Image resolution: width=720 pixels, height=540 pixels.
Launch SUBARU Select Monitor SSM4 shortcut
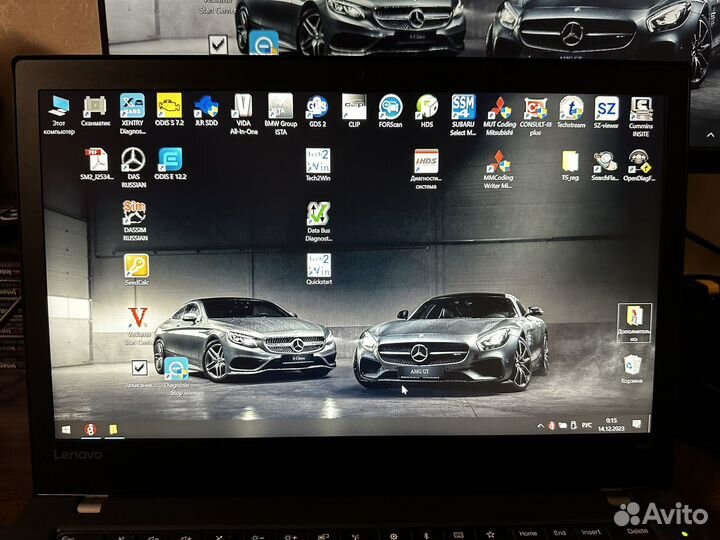click(463, 115)
